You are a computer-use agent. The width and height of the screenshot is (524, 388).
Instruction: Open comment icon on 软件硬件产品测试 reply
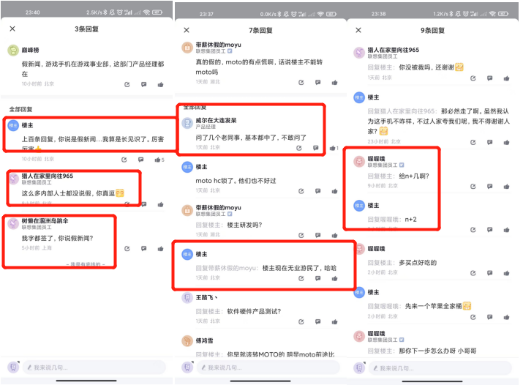tap(317, 321)
